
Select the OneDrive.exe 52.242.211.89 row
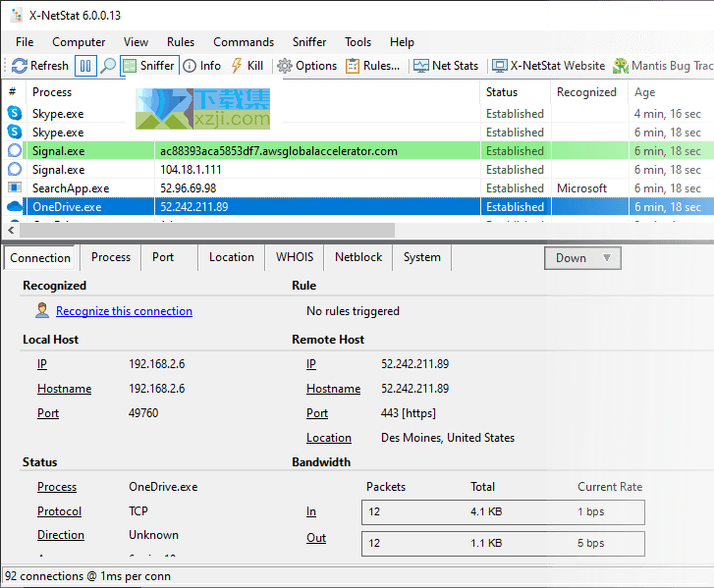pos(357,206)
